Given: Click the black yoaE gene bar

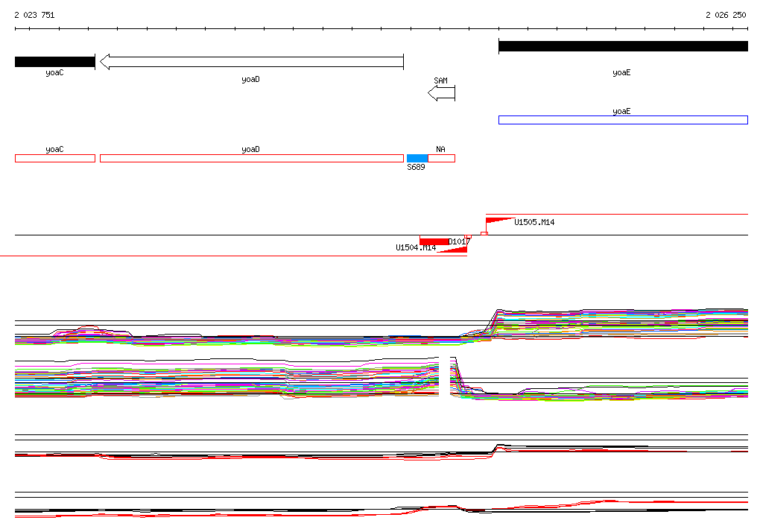Looking at the screenshot, I should click(x=623, y=46).
